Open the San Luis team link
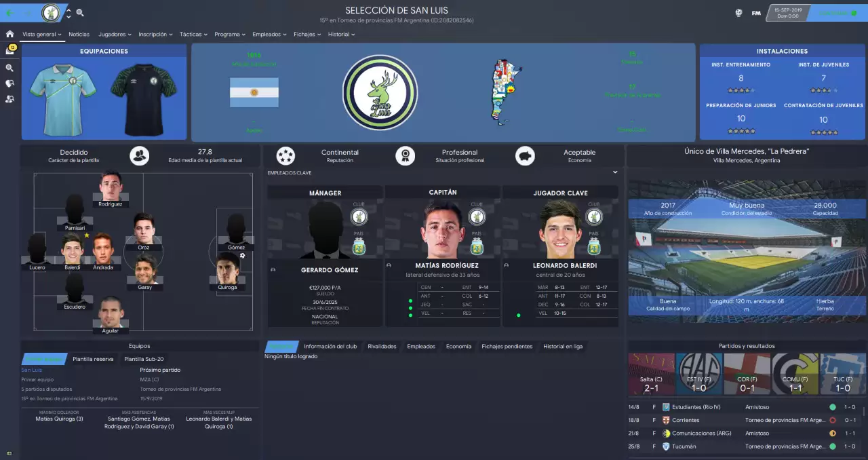 (x=31, y=370)
